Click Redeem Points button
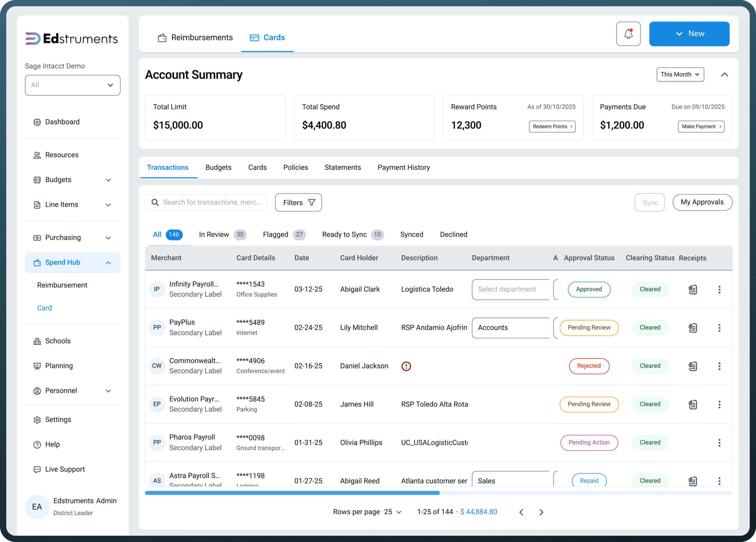This screenshot has width=756, height=542. click(x=552, y=126)
